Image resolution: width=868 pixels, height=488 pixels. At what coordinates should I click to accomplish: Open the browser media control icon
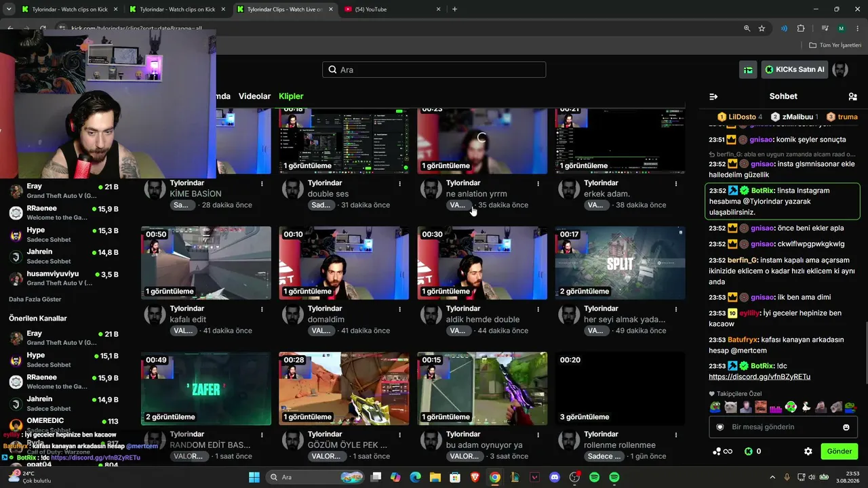(825, 28)
